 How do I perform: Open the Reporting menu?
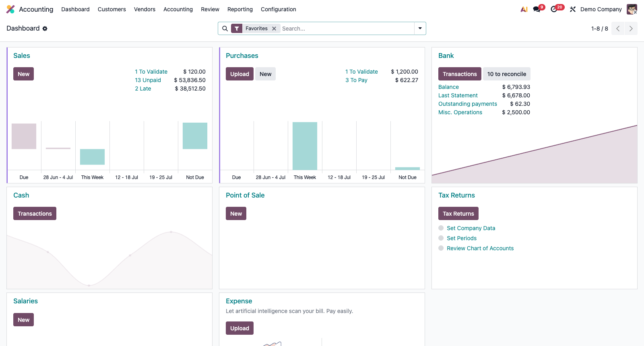tap(240, 9)
